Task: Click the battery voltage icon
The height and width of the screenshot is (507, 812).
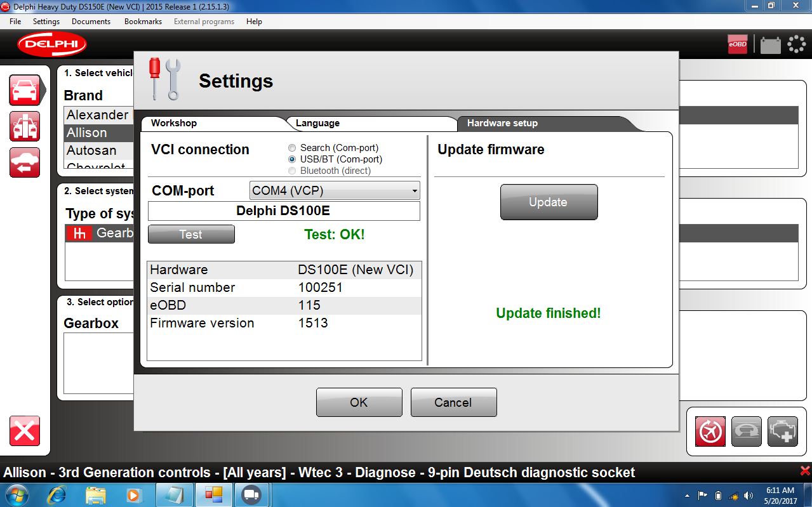Action: (770, 45)
